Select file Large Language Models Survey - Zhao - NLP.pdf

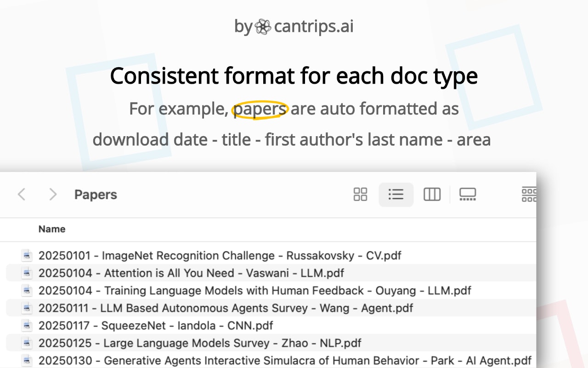click(200, 343)
